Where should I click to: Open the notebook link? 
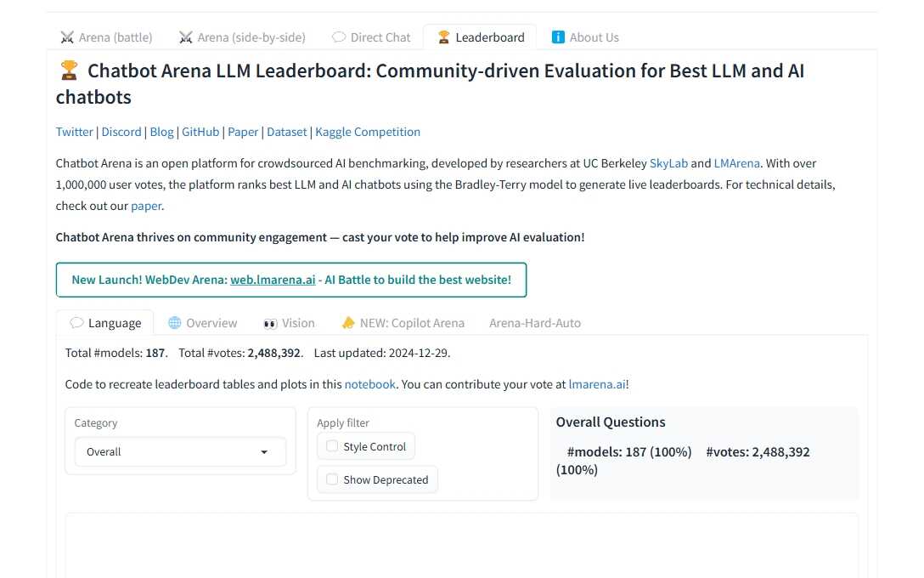pyautogui.click(x=370, y=384)
